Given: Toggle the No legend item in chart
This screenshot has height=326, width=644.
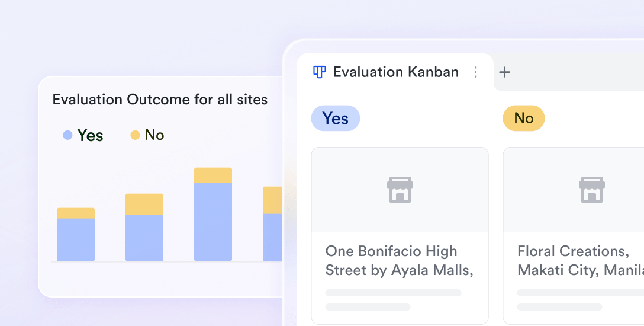Looking at the screenshot, I should (147, 135).
